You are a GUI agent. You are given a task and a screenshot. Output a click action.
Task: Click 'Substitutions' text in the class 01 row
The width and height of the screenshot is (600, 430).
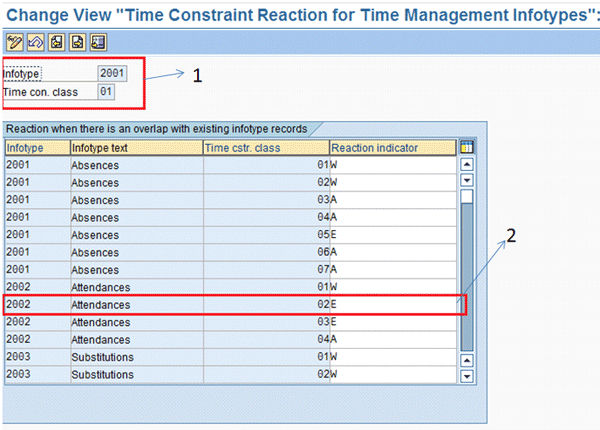[103, 357]
